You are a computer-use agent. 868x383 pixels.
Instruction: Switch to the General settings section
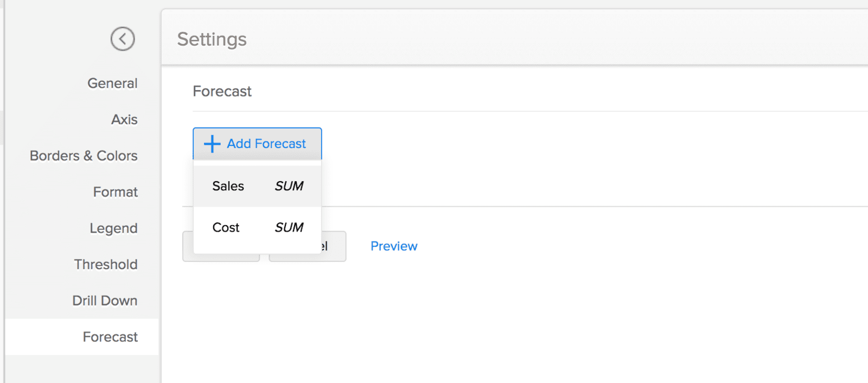click(112, 82)
